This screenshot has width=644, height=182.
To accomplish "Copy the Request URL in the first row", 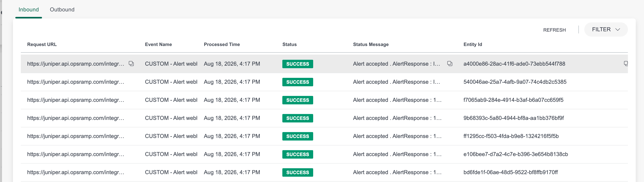I will (131, 64).
